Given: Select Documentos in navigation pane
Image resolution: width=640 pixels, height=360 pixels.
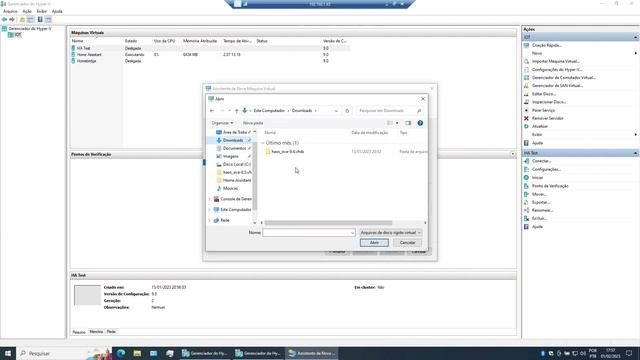Looking at the screenshot, I should pos(234,148).
